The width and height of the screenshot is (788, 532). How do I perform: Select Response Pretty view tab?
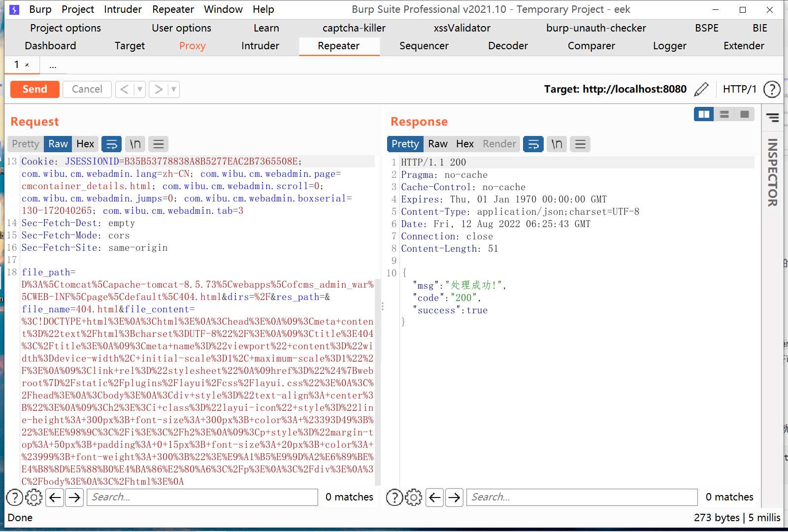[405, 144]
